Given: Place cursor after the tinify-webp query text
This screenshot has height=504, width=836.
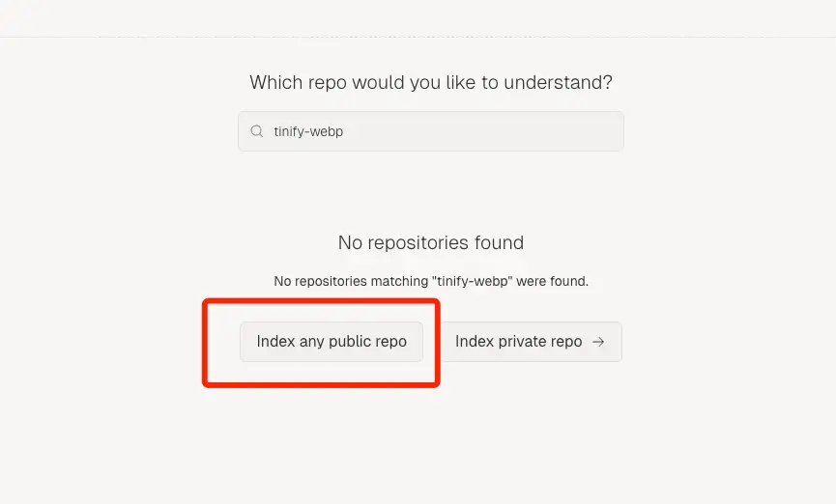Looking at the screenshot, I should click(344, 131).
